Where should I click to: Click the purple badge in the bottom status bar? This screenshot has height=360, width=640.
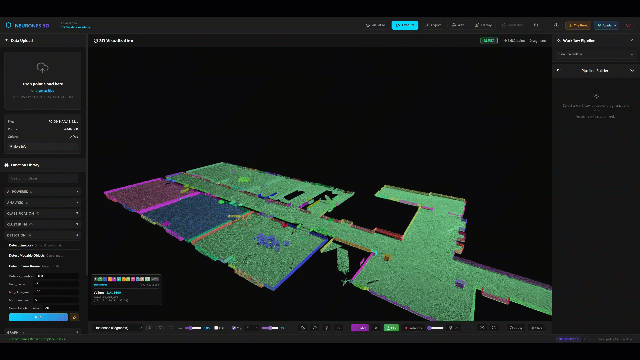click(x=568, y=339)
